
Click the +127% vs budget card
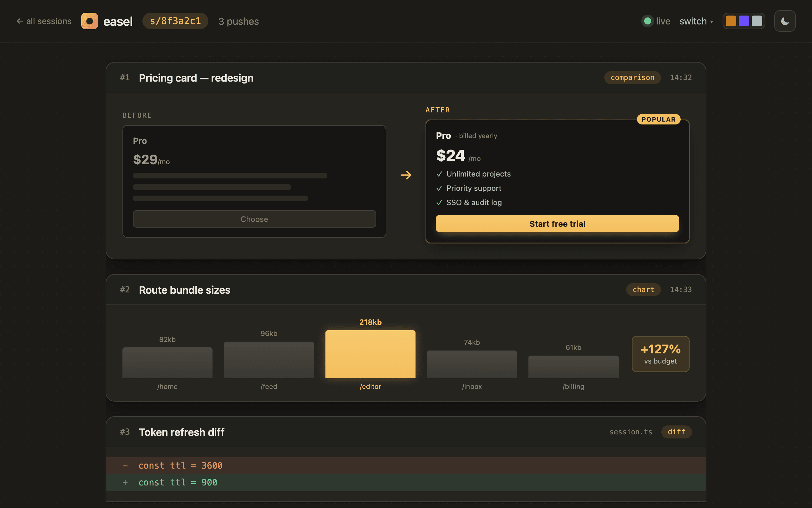point(660,354)
